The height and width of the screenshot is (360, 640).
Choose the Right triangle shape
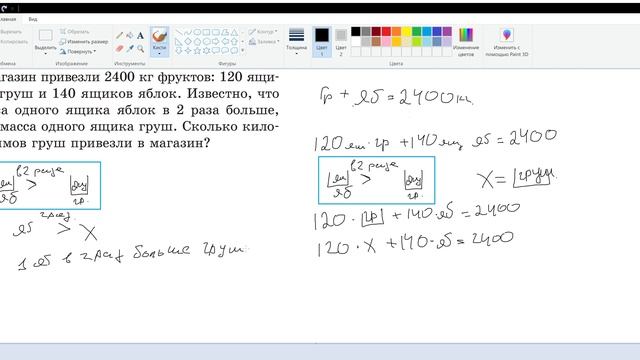(x=179, y=42)
